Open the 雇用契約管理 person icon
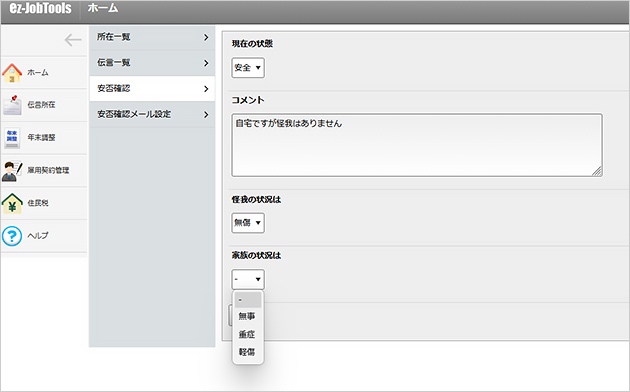The image size is (630, 392). click(12, 171)
